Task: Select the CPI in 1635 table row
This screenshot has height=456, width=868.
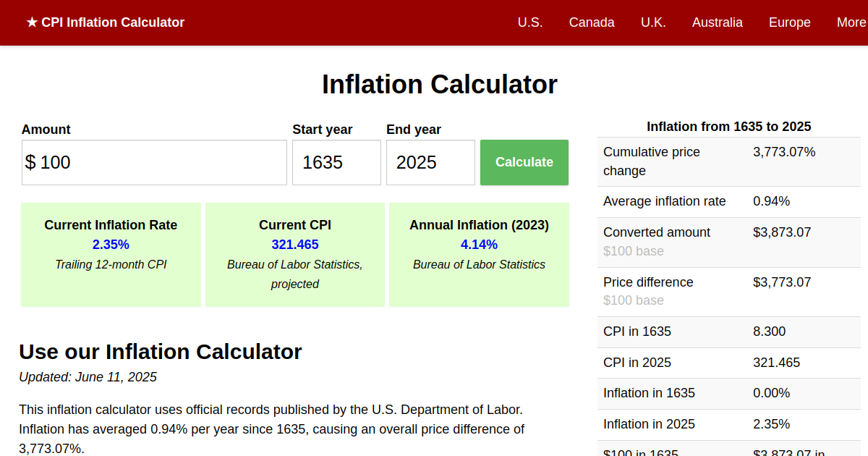Action: (x=728, y=332)
